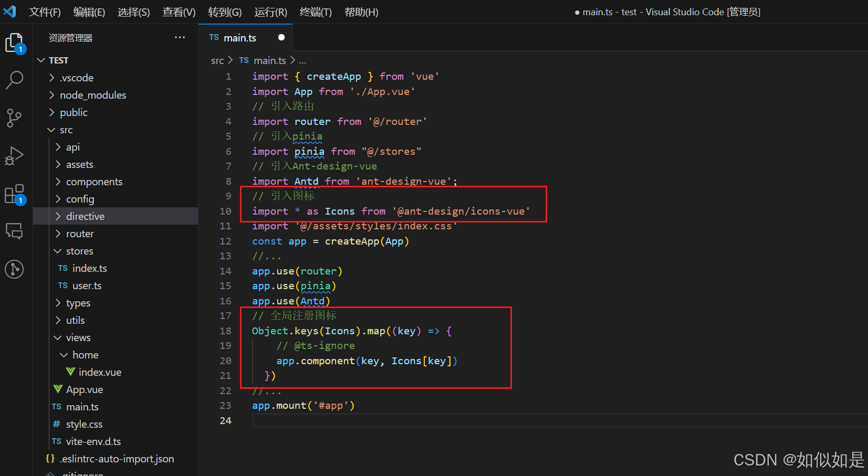The image size is (868, 476).
Task: Expand the api folder
Action: (x=58, y=147)
